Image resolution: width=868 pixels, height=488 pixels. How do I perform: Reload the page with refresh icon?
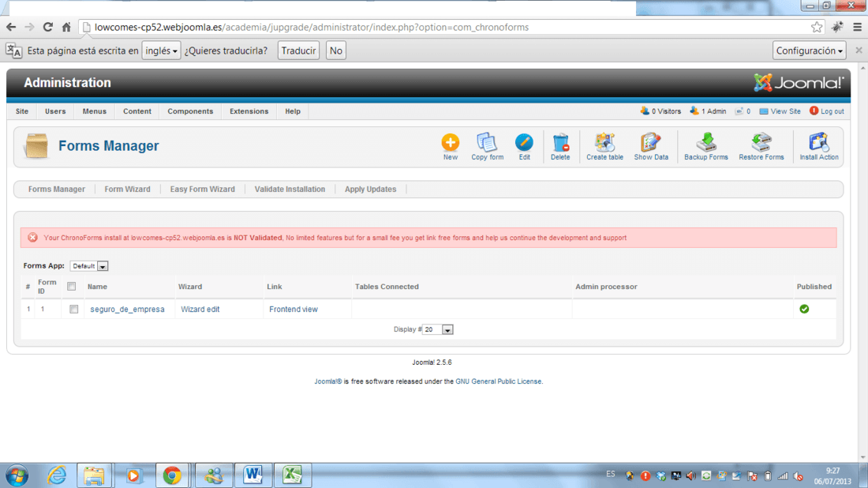pos(47,27)
